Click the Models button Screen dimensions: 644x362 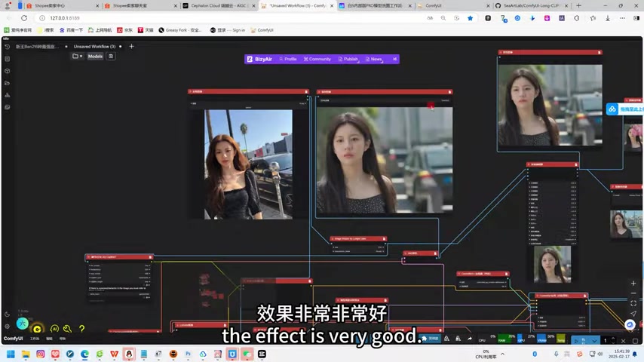pyautogui.click(x=95, y=57)
